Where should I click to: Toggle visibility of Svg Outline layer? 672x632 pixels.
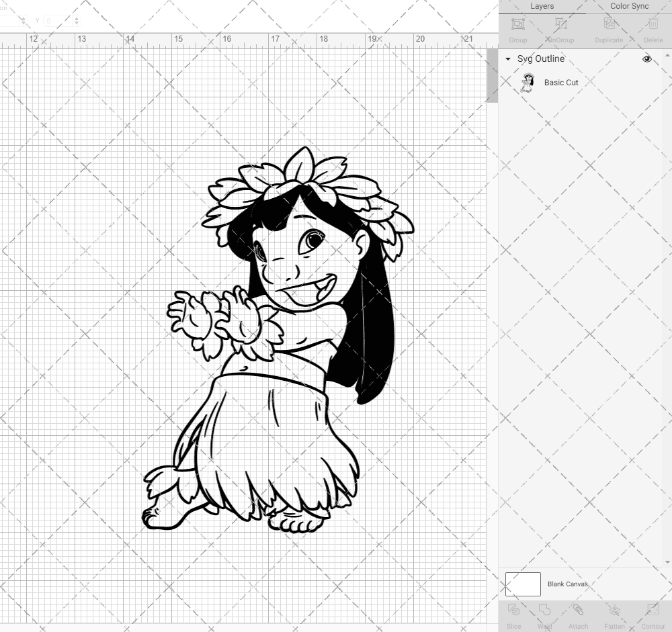tap(646, 59)
